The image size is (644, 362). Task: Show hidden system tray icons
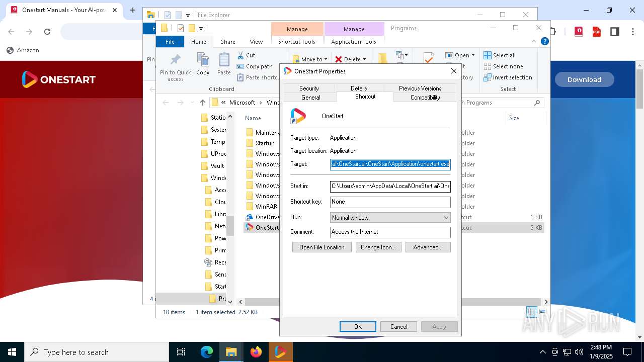[x=542, y=352]
